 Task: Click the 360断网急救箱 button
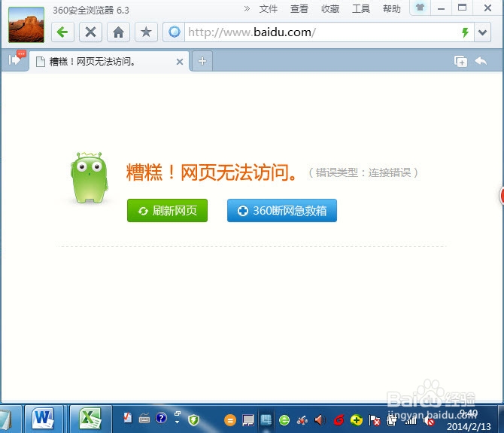[x=282, y=210]
